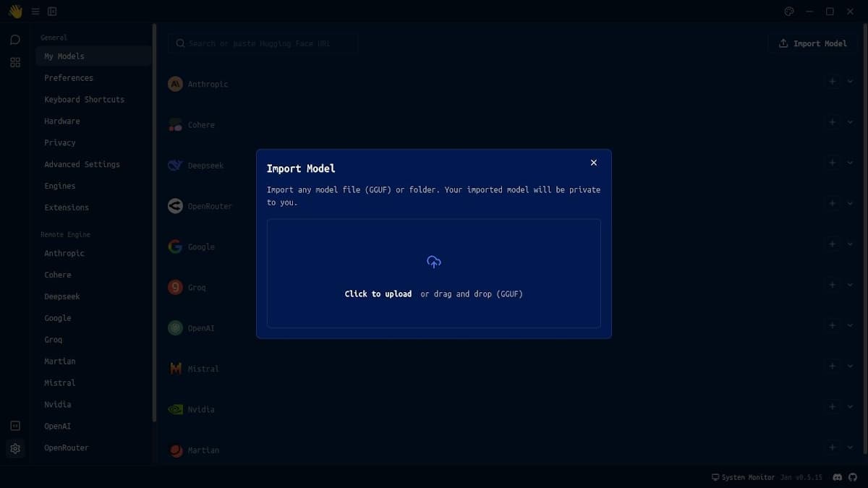Open the chat threads icon
Viewport: 868px width, 488px height.
click(x=15, y=40)
